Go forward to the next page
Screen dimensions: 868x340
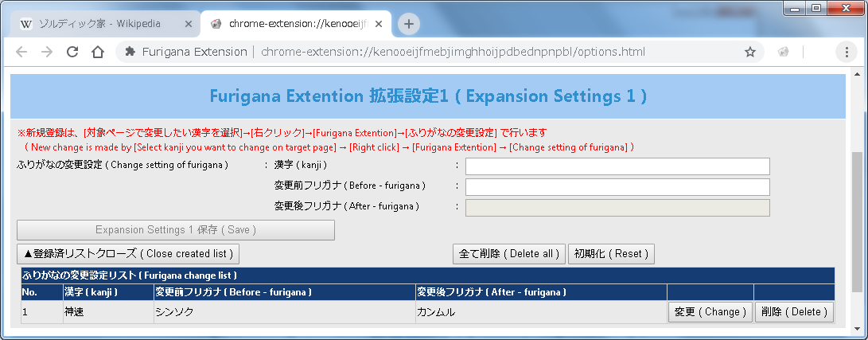(x=47, y=52)
